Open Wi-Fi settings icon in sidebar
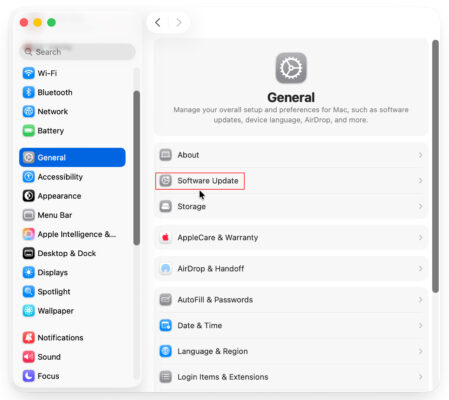Viewport: 449px width, 400px height. pos(29,73)
